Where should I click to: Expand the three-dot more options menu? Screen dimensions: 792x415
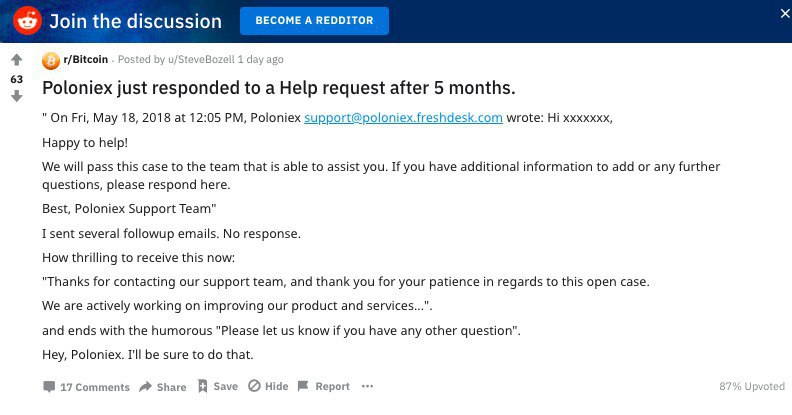pos(367,386)
